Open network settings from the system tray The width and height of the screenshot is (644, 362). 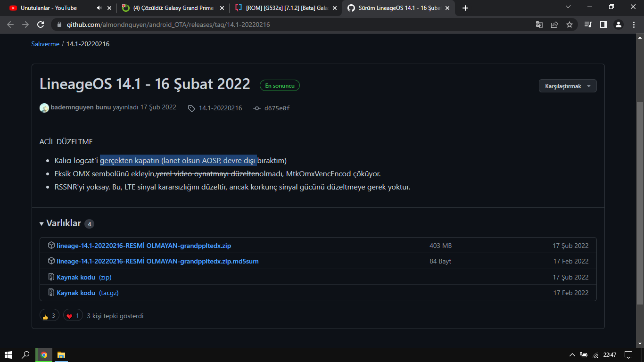click(x=596, y=355)
